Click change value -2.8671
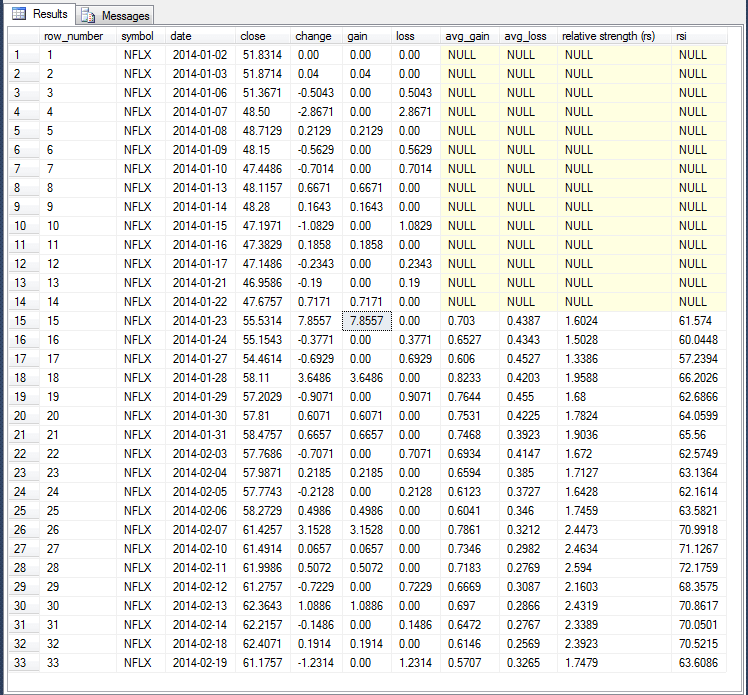This screenshot has height=695, width=748. [316, 112]
